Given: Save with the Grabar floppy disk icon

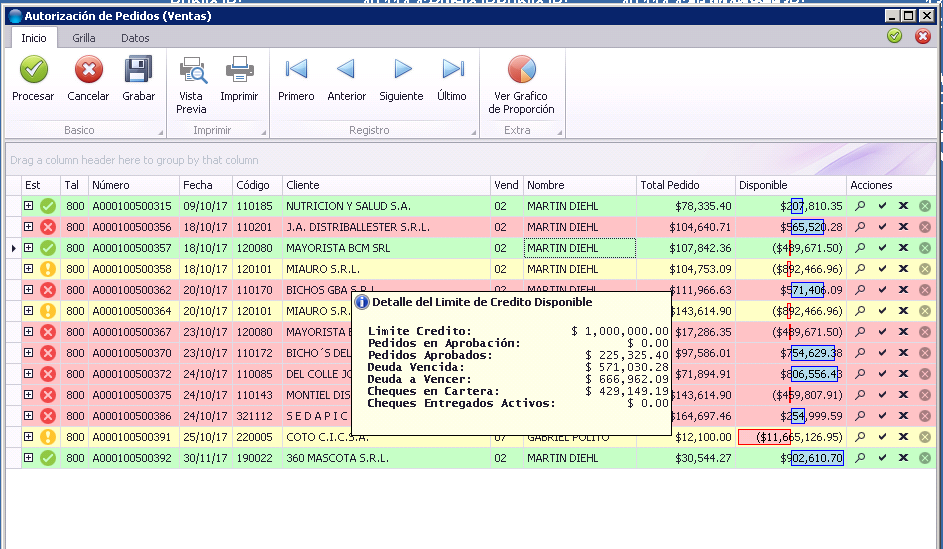Looking at the screenshot, I should (138, 70).
